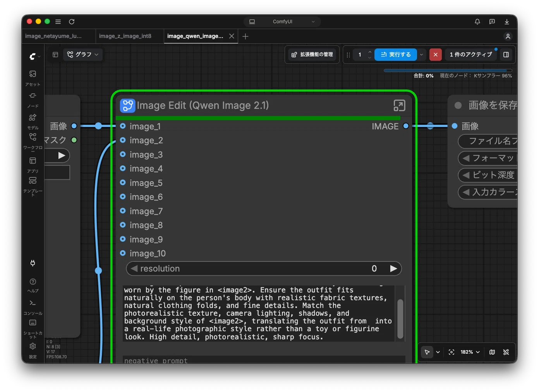Add a new workflow tab with plus
The width and height of the screenshot is (539, 392).
coord(245,36)
